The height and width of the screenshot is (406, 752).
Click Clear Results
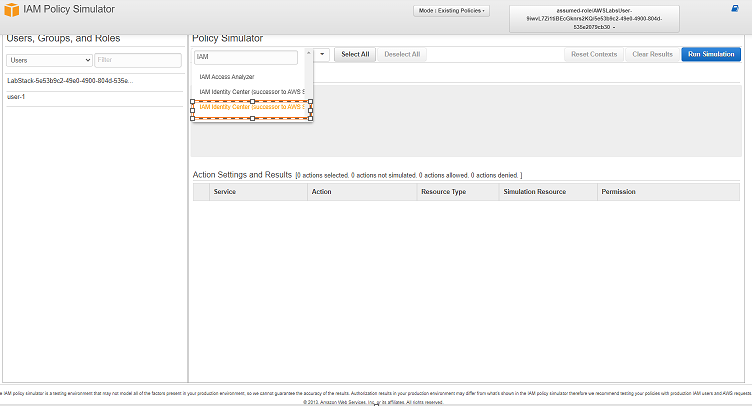point(652,55)
